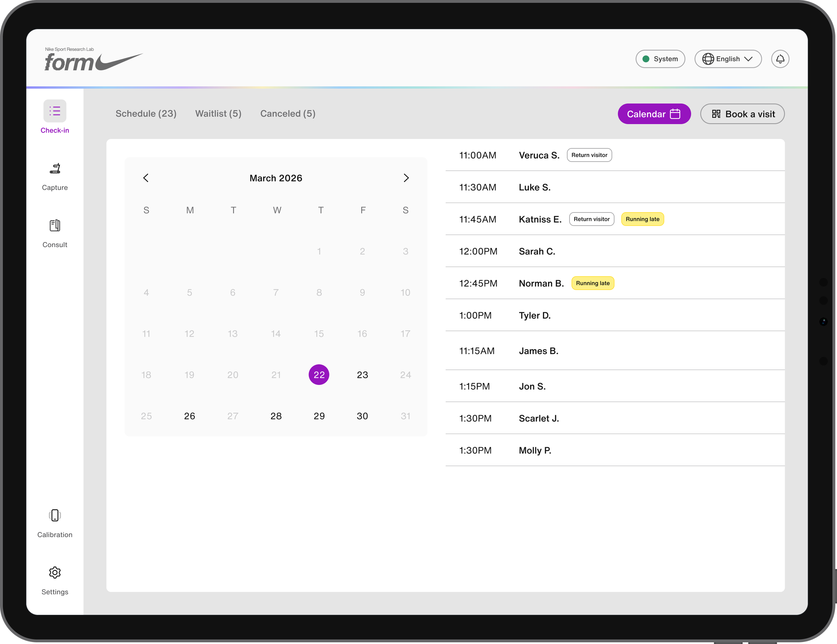Open the Consult book icon

pyautogui.click(x=55, y=226)
